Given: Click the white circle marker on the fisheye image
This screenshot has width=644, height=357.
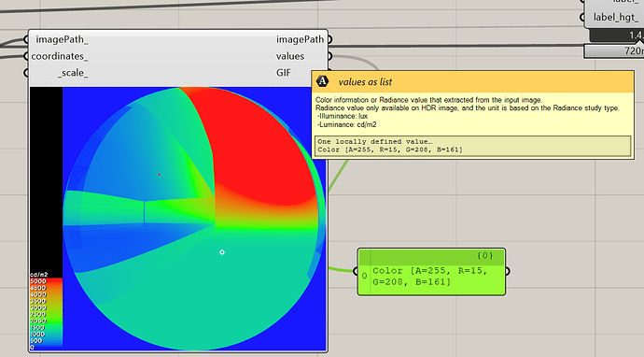Looking at the screenshot, I should (222, 252).
